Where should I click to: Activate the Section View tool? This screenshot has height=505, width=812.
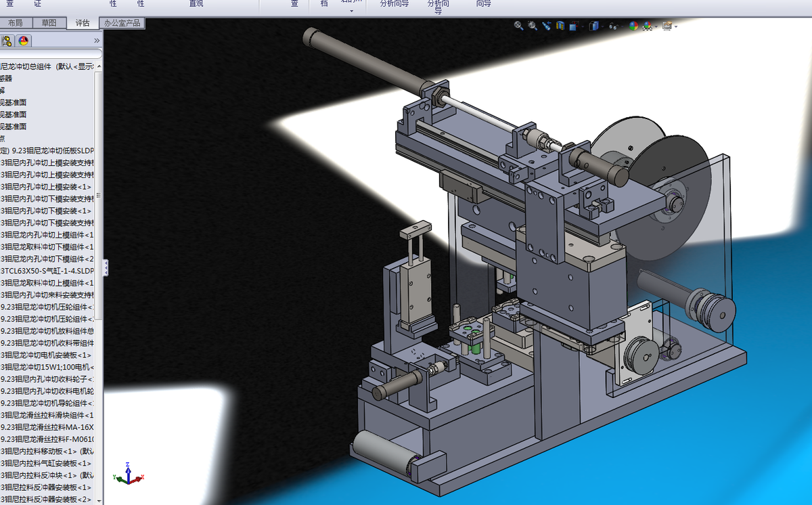560,26
